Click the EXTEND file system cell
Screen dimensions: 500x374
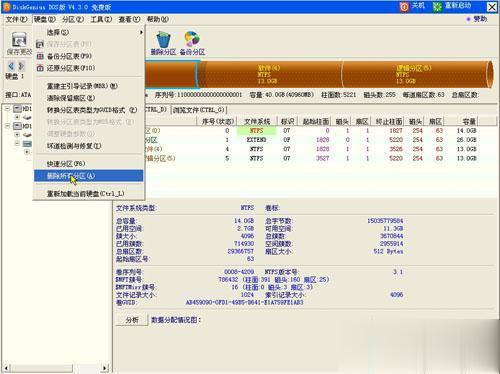[257, 140]
